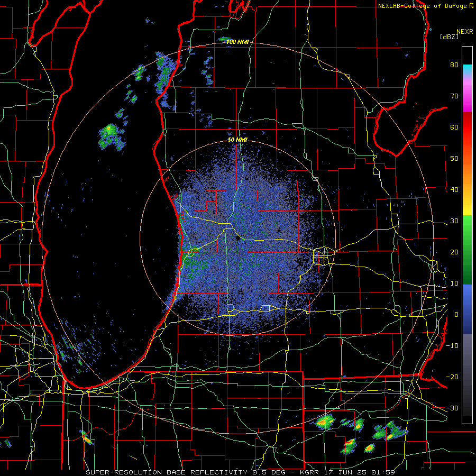Click the 60 dBZ scale value
The height and width of the screenshot is (476, 476).
[x=454, y=127]
